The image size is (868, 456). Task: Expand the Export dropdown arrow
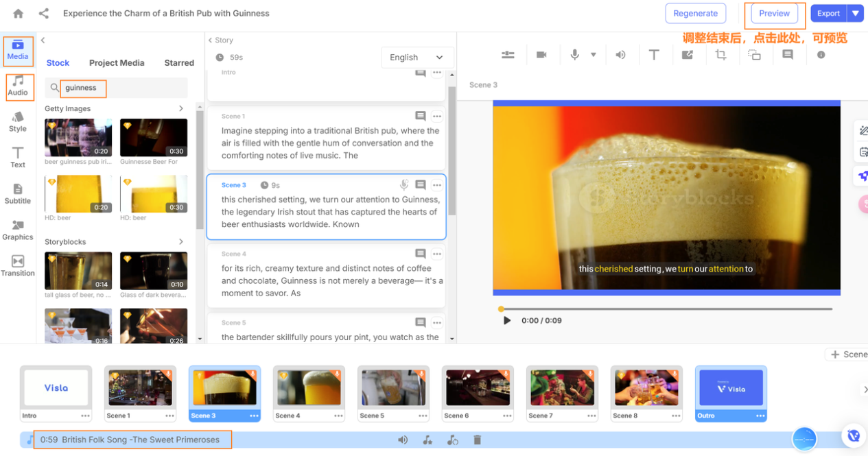[x=855, y=13]
